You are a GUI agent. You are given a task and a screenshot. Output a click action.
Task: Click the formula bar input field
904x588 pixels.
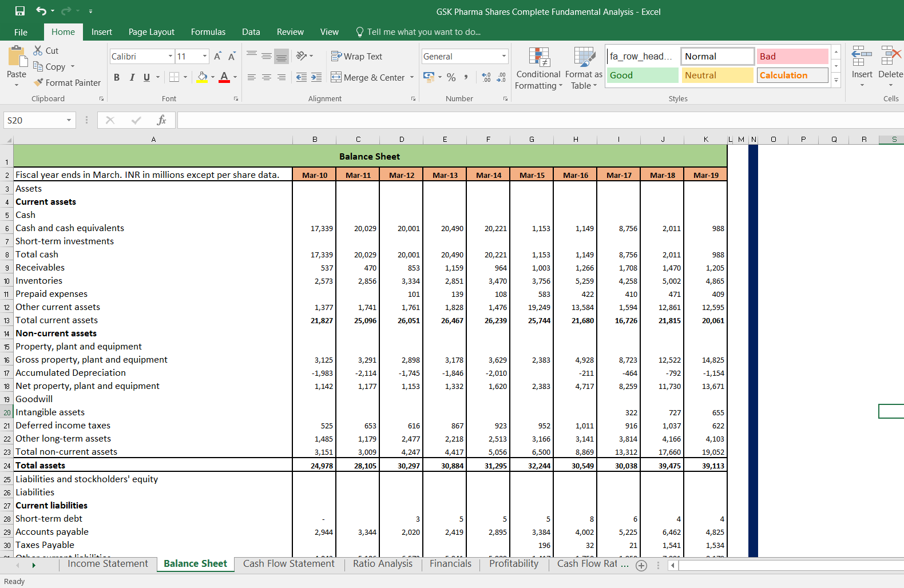tap(541, 120)
